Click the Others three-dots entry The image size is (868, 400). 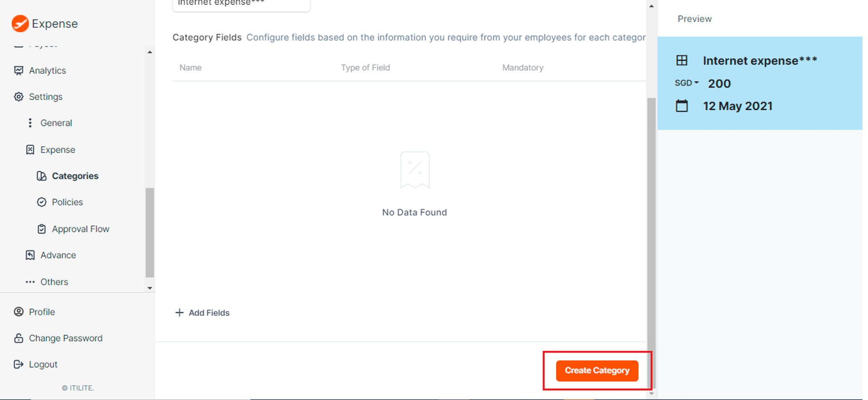[30, 281]
